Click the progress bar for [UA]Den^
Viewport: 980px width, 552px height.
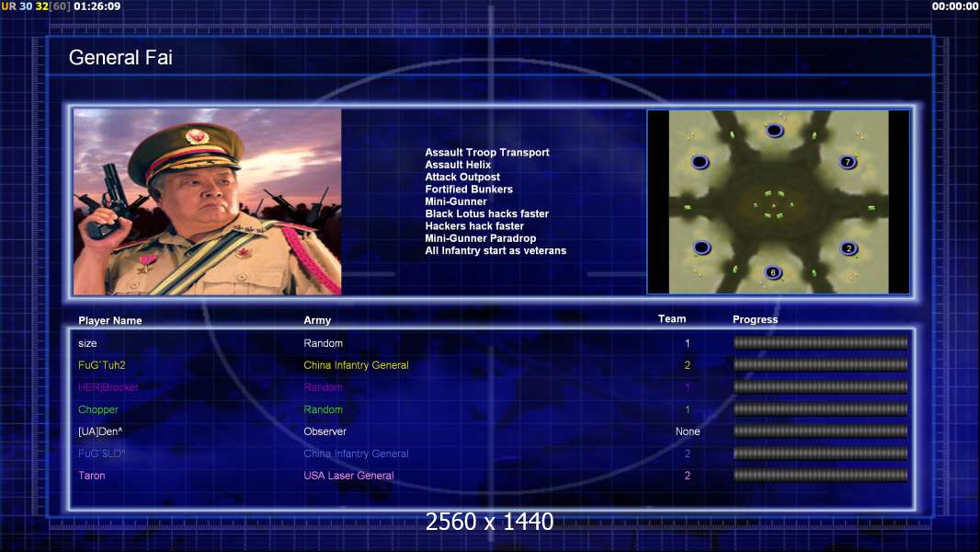click(821, 431)
